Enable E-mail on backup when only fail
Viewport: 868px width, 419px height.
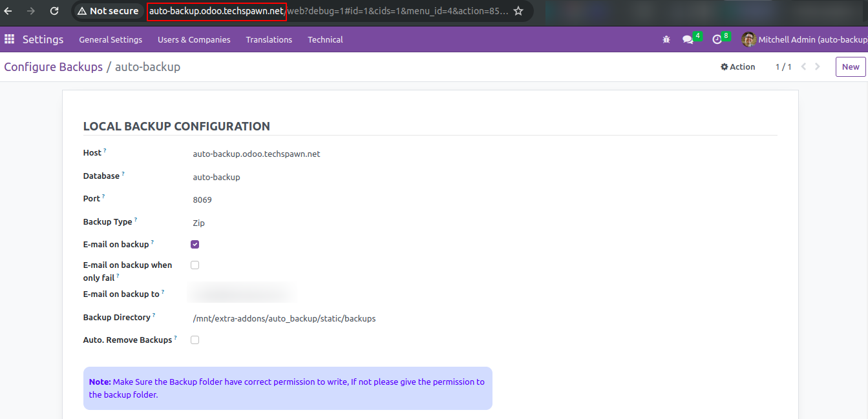(x=195, y=265)
